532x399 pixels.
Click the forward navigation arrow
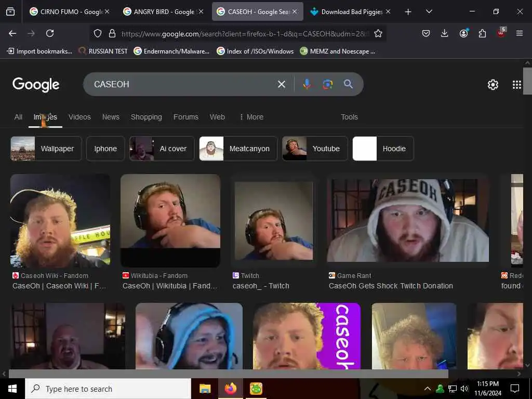31,33
